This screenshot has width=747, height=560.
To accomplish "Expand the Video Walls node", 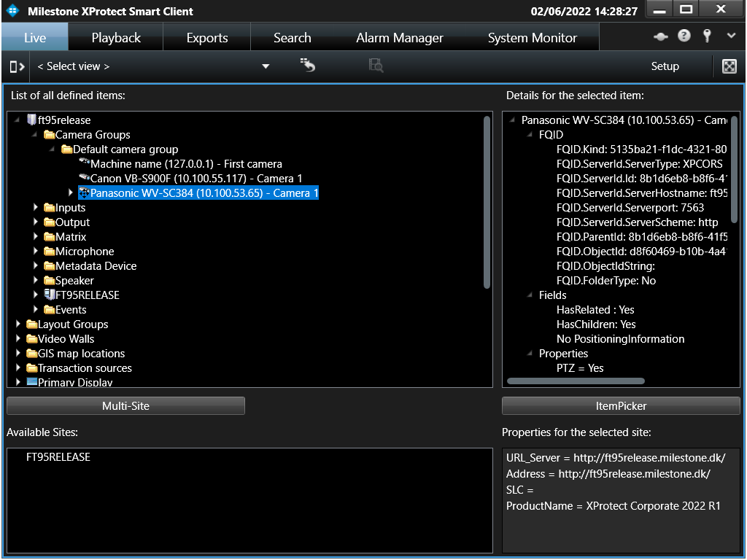I will pyautogui.click(x=18, y=339).
